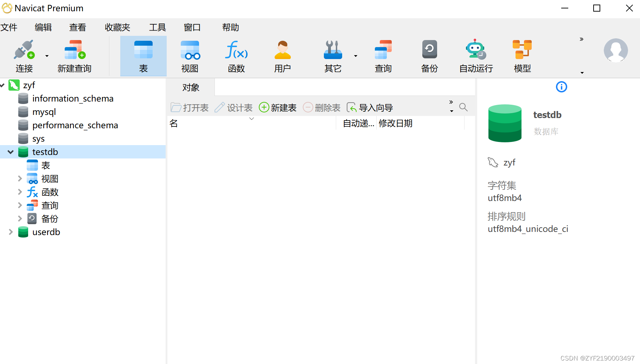The width and height of the screenshot is (640, 364).
Task: Expand the 函数 node under testdb
Action: click(x=20, y=192)
